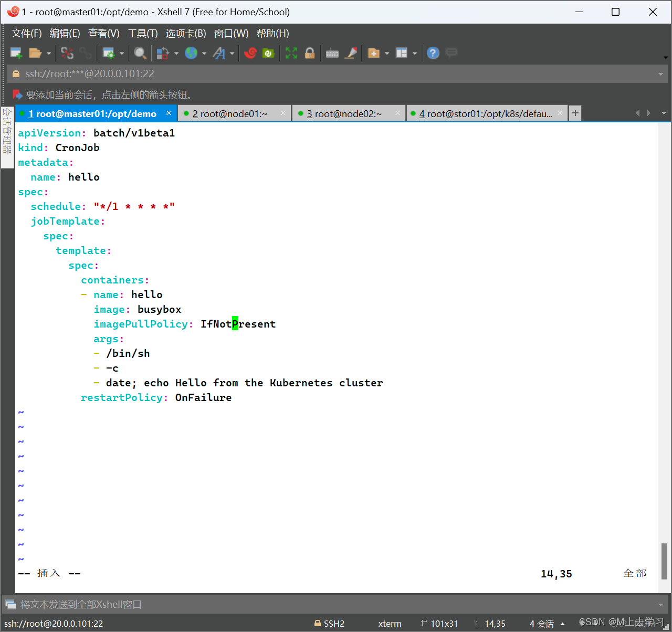672x632 pixels.
Task: Expand the Encoding globe dropdown arrow
Action: click(204, 54)
